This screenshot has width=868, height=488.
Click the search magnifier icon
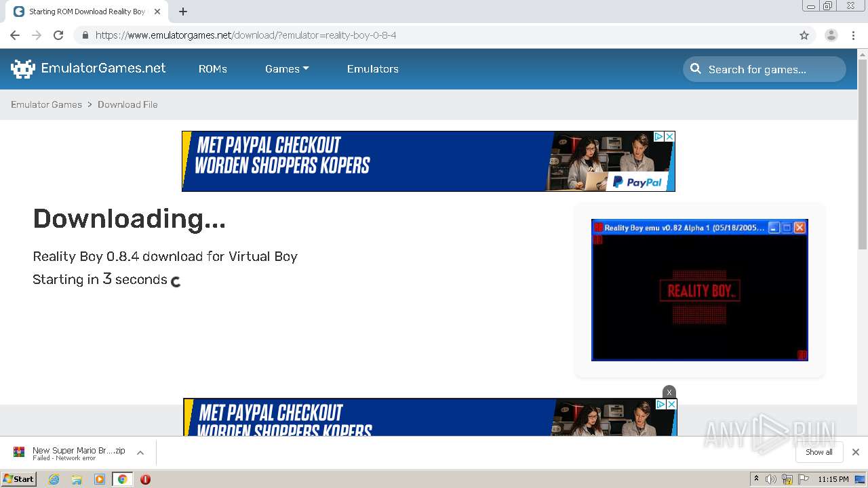pyautogui.click(x=696, y=68)
